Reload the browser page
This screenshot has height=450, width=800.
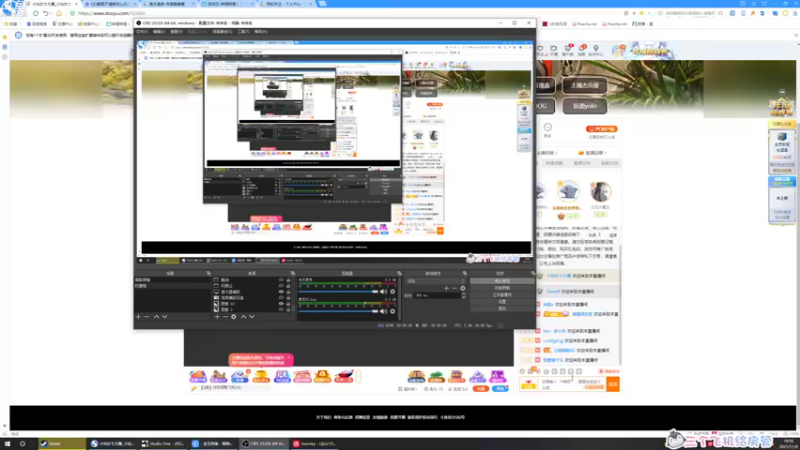click(36, 13)
